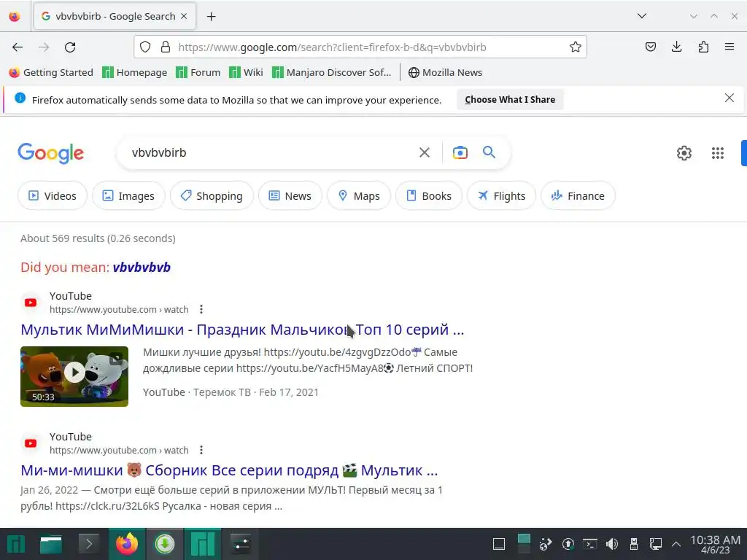Filter results by News
This screenshot has width=747, height=560.
pos(290,195)
